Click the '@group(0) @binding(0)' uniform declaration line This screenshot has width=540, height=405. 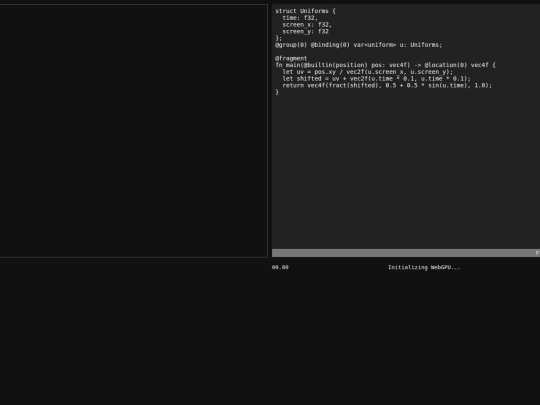[x=359, y=45]
